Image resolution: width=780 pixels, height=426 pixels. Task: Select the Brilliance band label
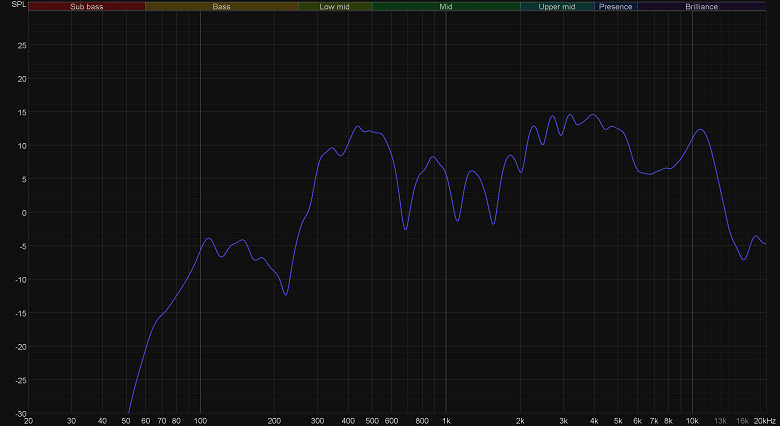[701, 6]
